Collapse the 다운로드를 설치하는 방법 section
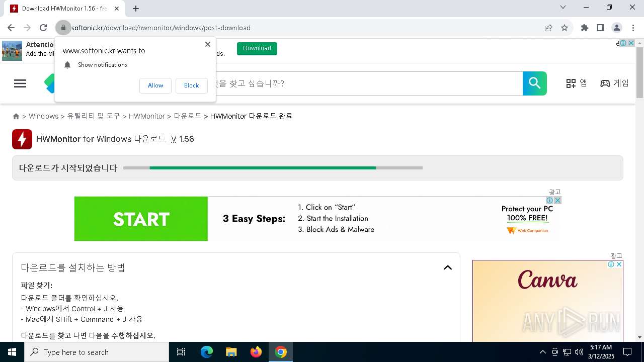Screen dimensions: 644x362 tap(448, 267)
